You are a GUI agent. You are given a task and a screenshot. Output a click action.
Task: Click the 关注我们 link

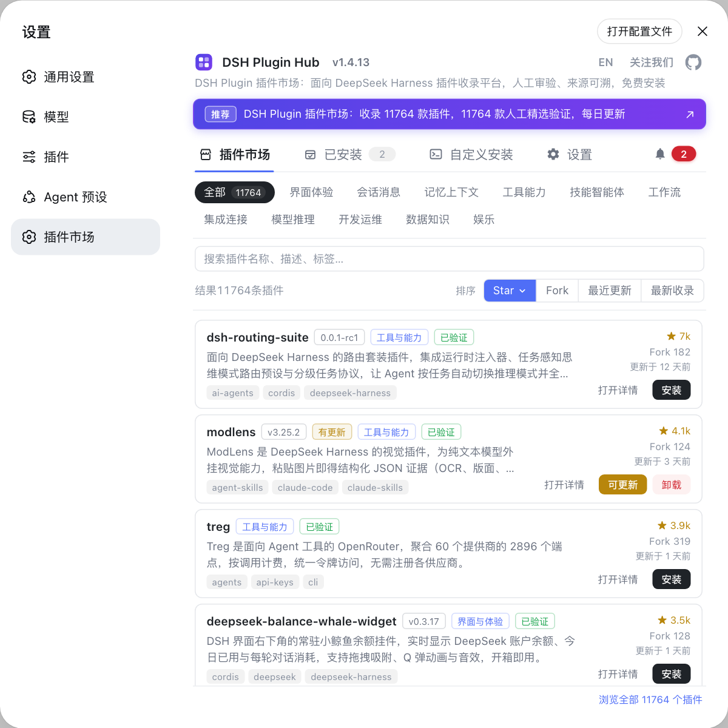click(652, 62)
